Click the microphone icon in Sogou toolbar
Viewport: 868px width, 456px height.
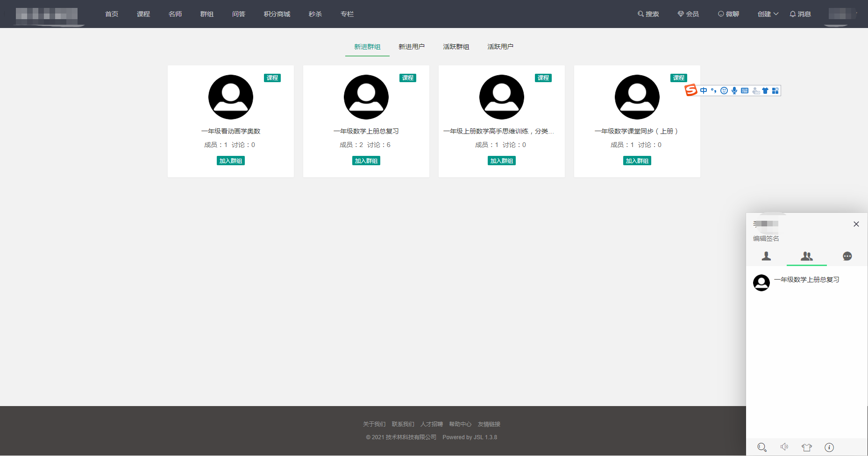[734, 91]
